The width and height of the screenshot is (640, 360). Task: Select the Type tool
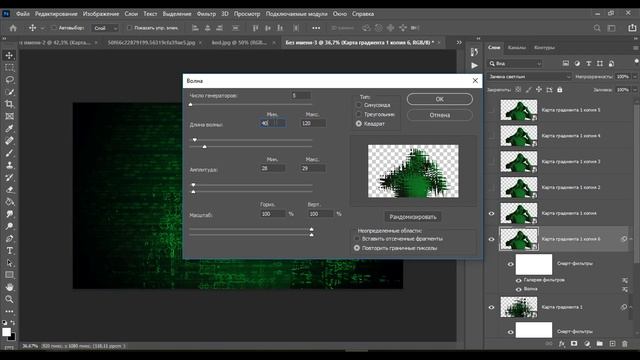click(x=9, y=251)
